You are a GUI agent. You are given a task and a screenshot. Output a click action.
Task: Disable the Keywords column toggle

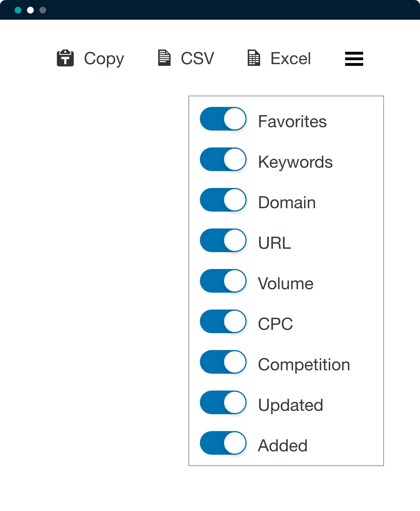coord(223,159)
